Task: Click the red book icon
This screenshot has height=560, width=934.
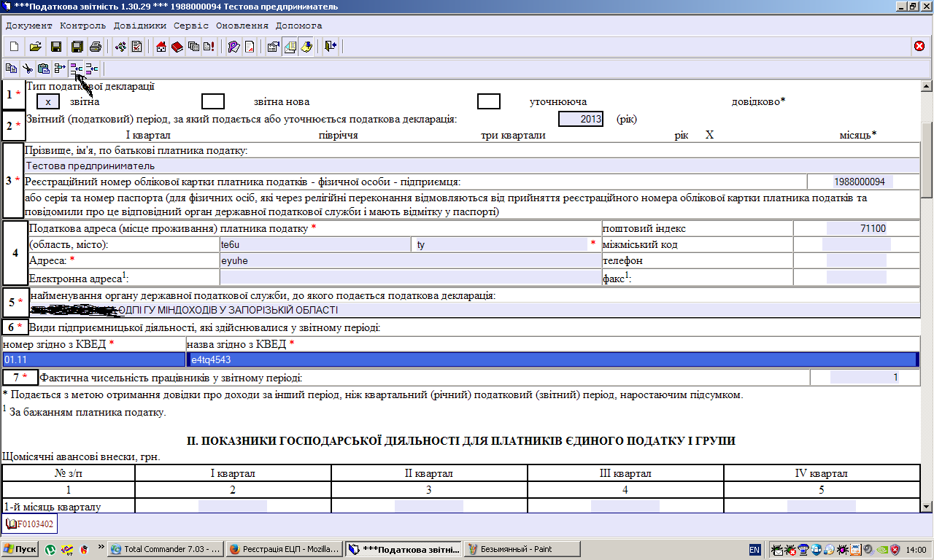Action: (x=177, y=47)
